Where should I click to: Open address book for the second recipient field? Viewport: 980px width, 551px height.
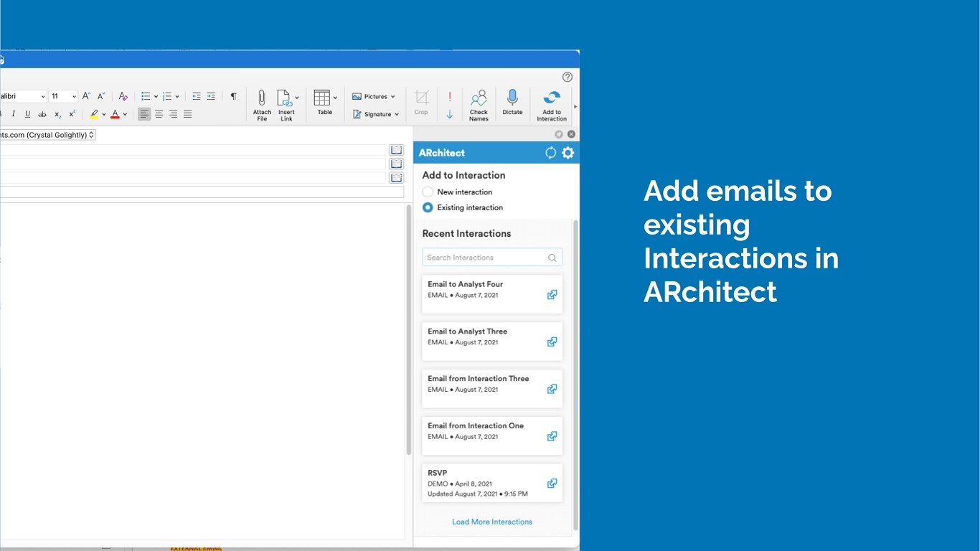(396, 164)
